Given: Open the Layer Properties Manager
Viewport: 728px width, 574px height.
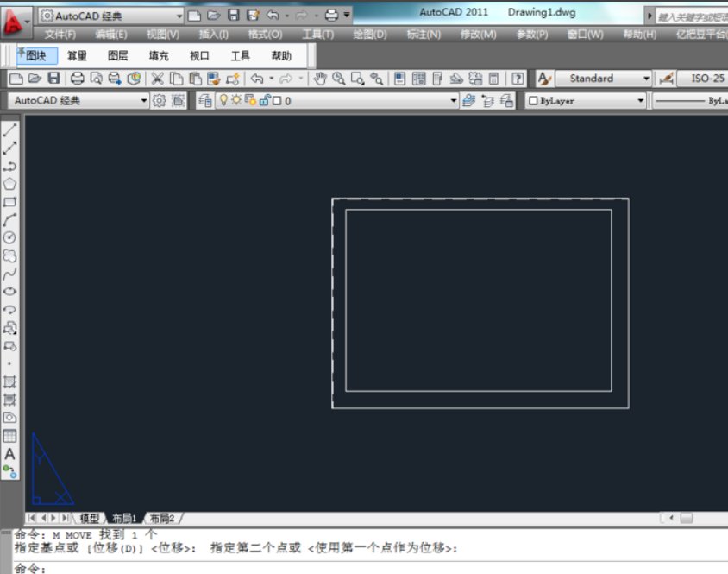Looking at the screenshot, I should (204, 101).
